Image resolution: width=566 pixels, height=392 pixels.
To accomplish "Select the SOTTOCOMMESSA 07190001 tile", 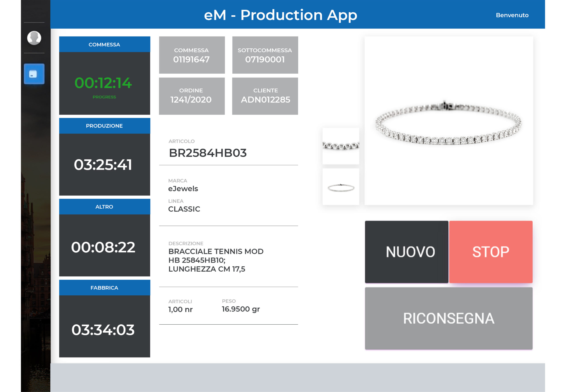I will (265, 55).
